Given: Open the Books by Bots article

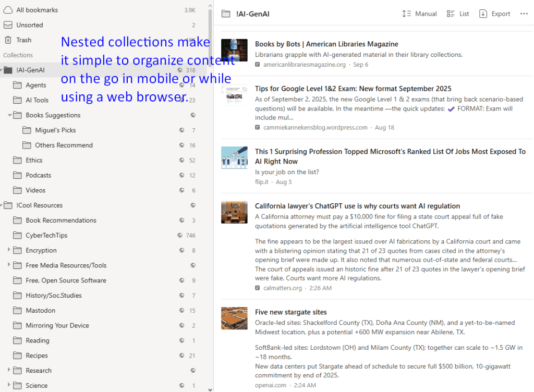Looking at the screenshot, I should click(x=326, y=44).
